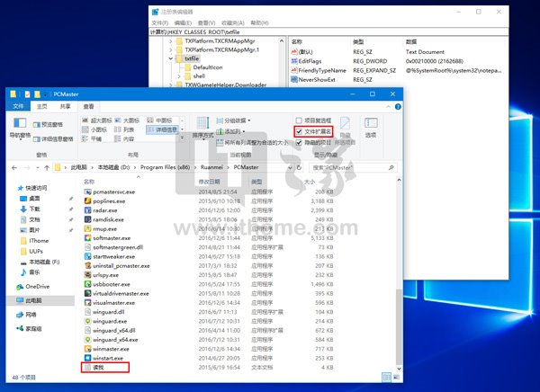Open the 选项 folder options button
The width and height of the screenshot is (540, 392).
pyautogui.click(x=371, y=125)
